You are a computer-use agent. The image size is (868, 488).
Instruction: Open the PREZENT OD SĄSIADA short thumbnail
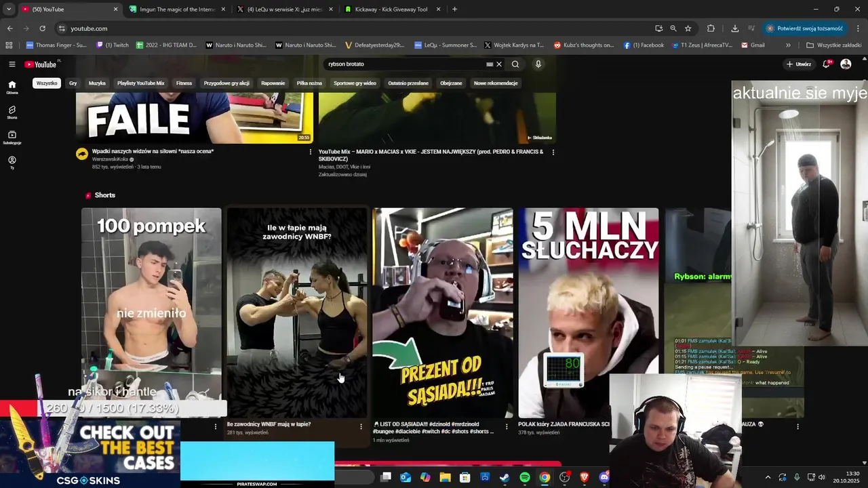(x=443, y=312)
